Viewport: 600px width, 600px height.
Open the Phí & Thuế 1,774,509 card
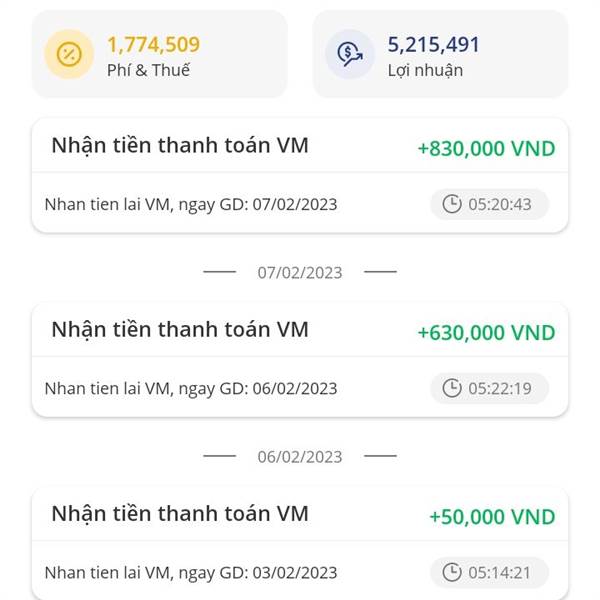point(160,54)
